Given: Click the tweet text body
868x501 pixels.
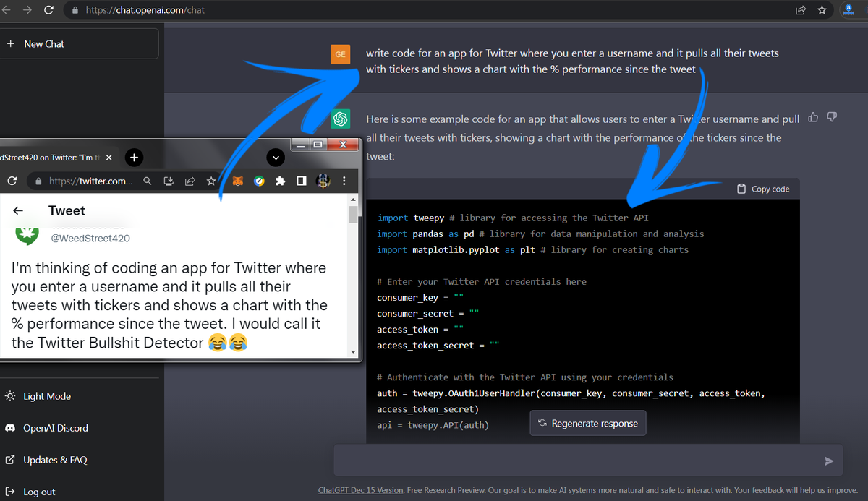Looking at the screenshot, I should (x=170, y=305).
